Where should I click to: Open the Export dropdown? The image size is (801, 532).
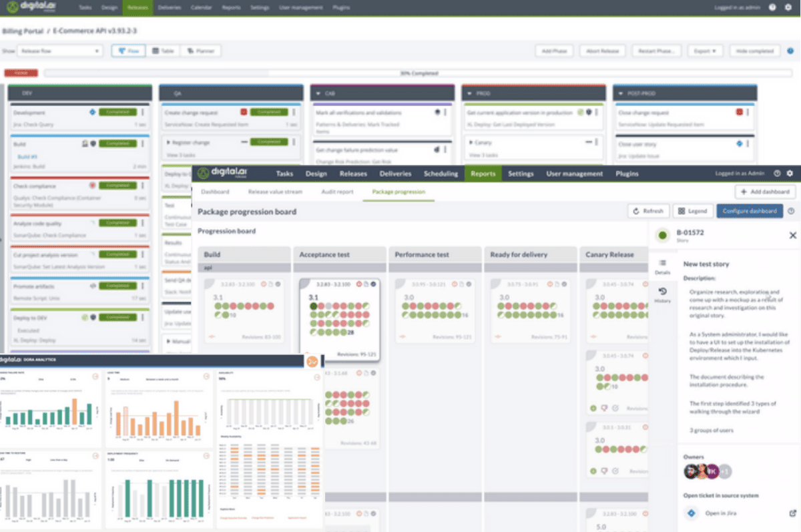click(x=706, y=51)
